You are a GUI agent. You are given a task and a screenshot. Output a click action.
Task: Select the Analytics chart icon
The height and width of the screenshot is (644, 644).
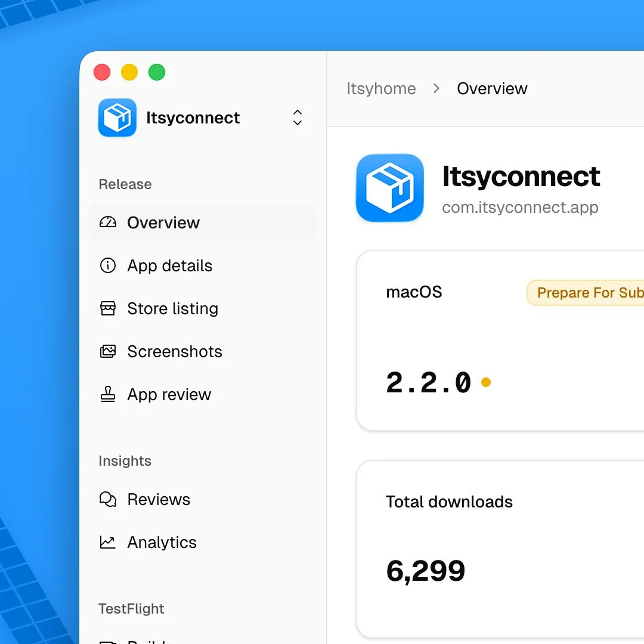(x=108, y=542)
